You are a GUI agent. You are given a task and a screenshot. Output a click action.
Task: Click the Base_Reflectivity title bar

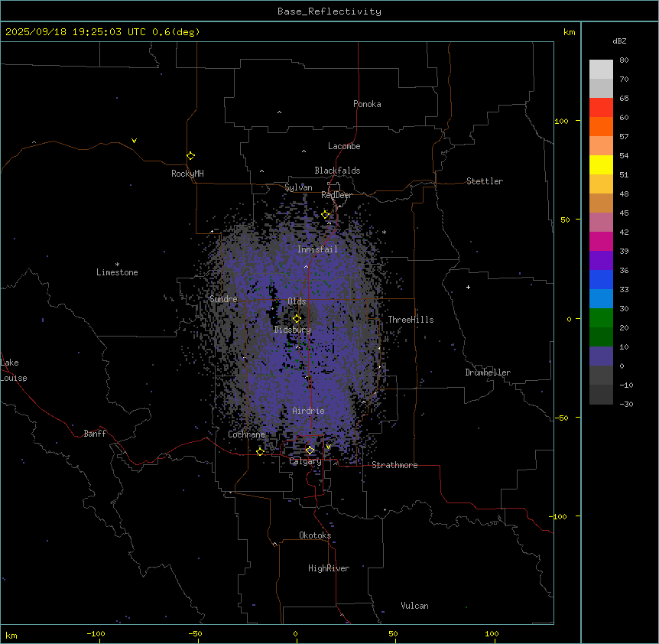(x=329, y=11)
